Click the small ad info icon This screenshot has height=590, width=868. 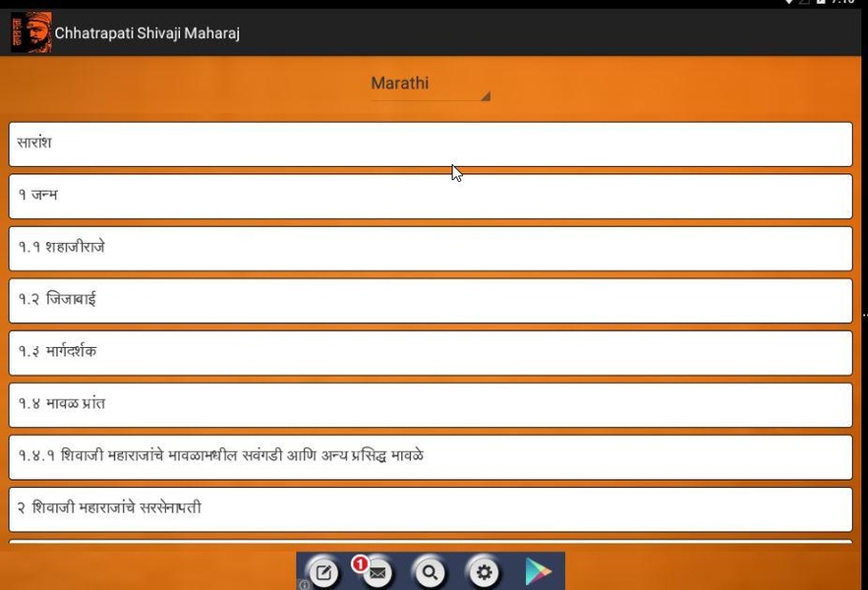point(304,585)
